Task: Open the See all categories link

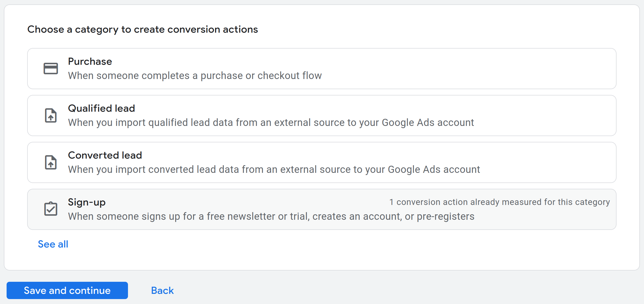Action: [x=53, y=244]
